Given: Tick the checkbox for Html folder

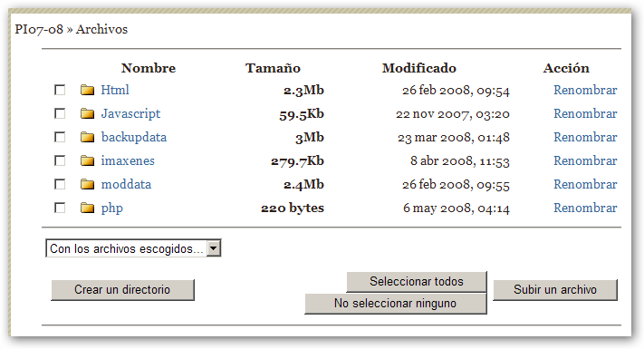Looking at the screenshot, I should pyautogui.click(x=60, y=90).
